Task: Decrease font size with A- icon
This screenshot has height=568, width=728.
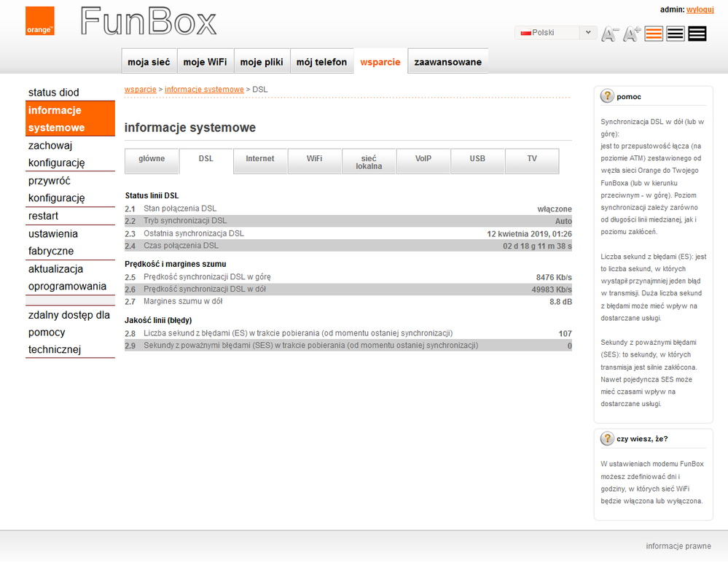Action: [609, 34]
